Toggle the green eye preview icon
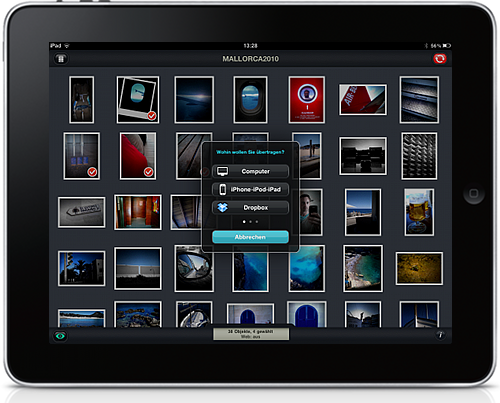500x403 pixels. tap(60, 336)
